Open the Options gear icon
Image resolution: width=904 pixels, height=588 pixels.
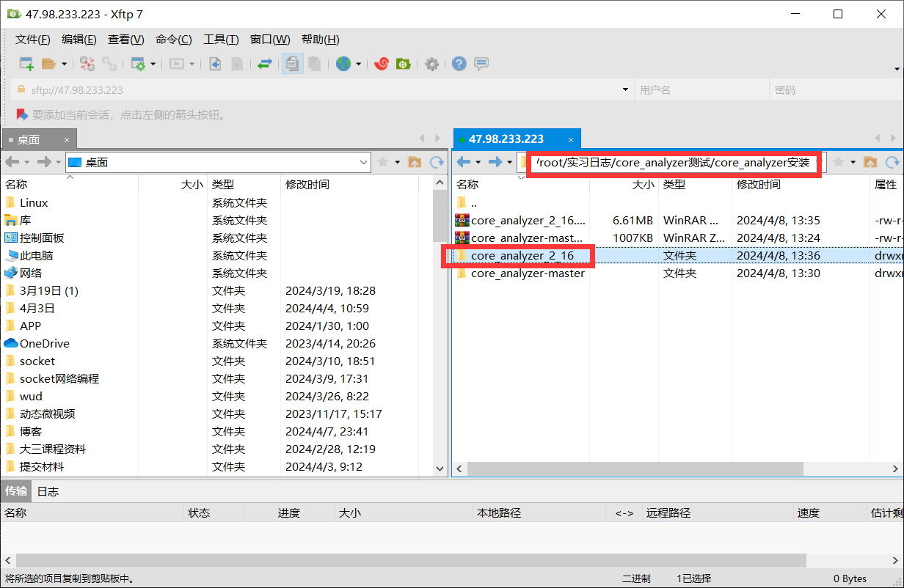(x=432, y=64)
